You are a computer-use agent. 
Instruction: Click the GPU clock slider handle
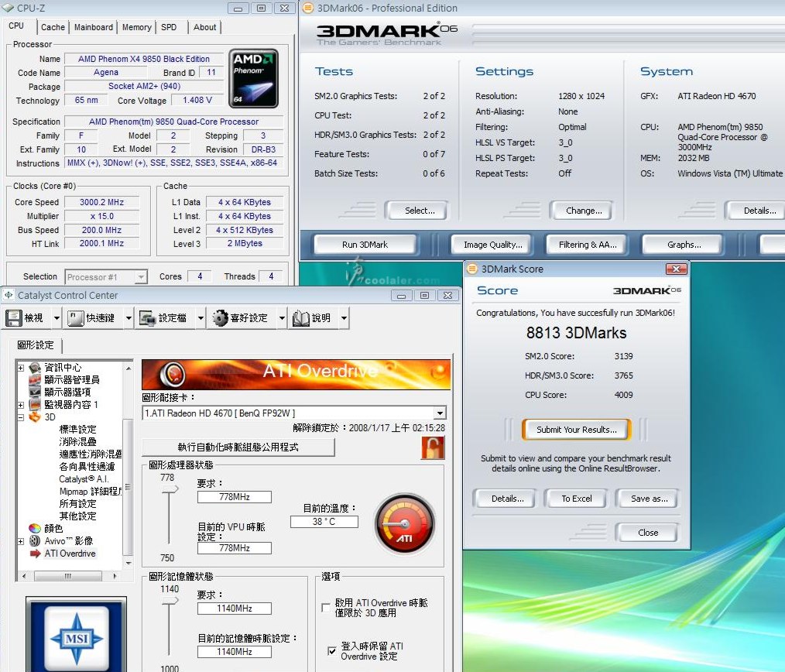(170, 489)
